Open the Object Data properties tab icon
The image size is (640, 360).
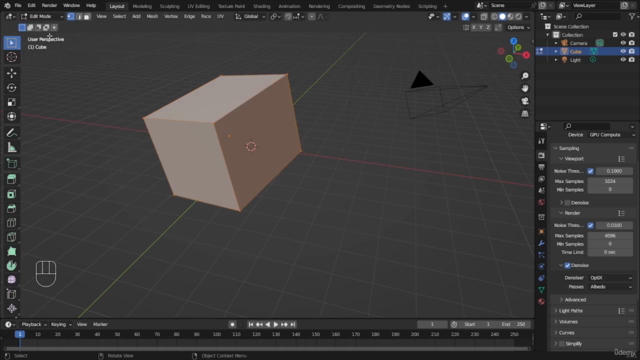pyautogui.click(x=541, y=290)
